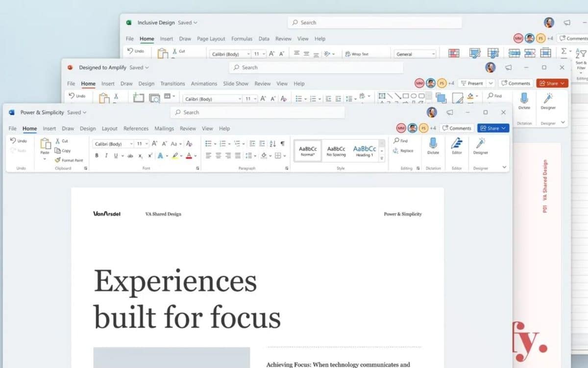
Task: Undo the last action in Word
Action: tap(19, 141)
